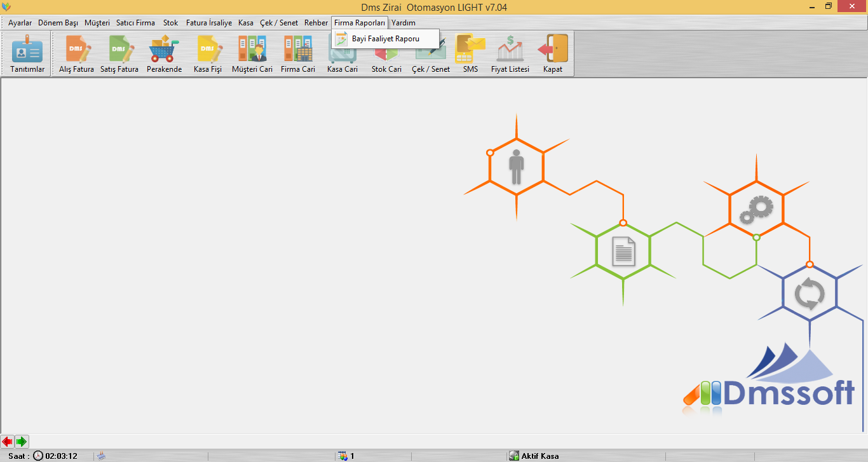The width and height of the screenshot is (868, 462).
Task: Launch Perakende shopping cart icon
Action: click(164, 54)
